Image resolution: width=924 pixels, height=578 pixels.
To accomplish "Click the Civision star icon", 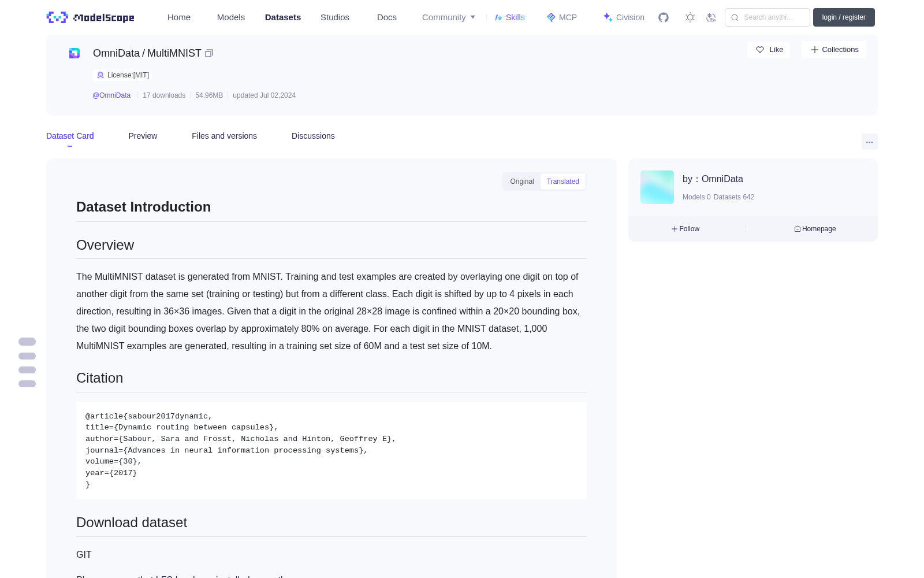I will click(608, 17).
